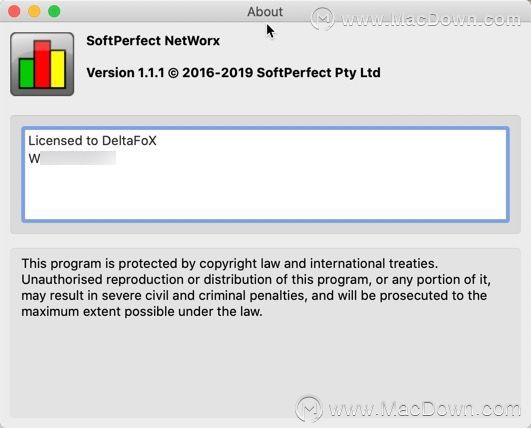Click the line starting with Unauthorised reproduction
The height and width of the screenshot is (428, 531).
tap(256, 280)
